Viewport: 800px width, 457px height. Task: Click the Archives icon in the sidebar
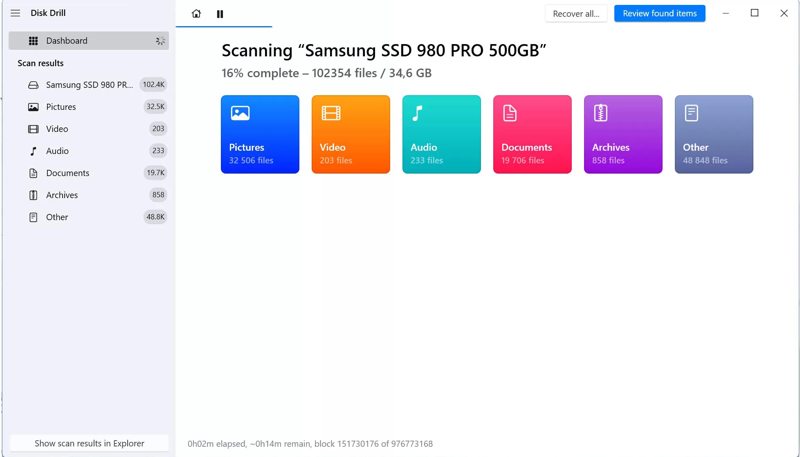(33, 195)
